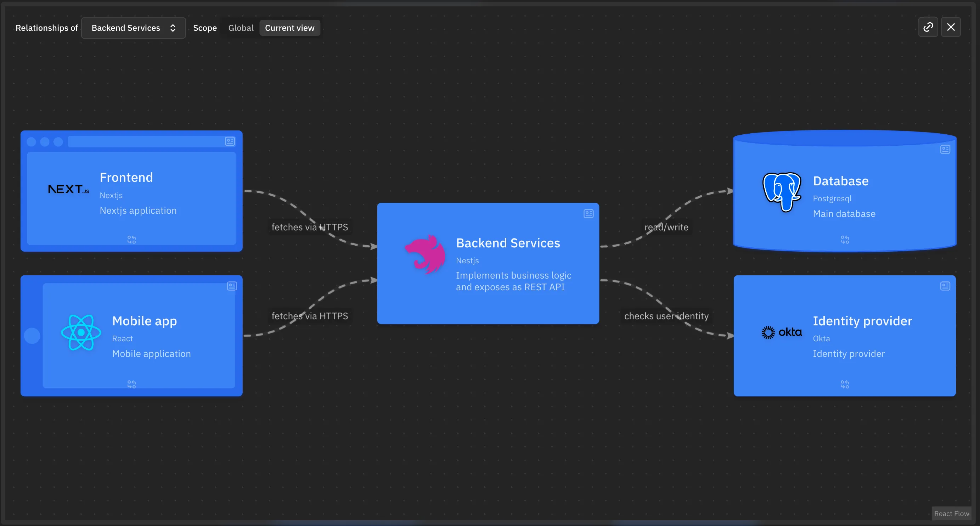The width and height of the screenshot is (980, 526).
Task: Switch the scope to Global
Action: [241, 28]
